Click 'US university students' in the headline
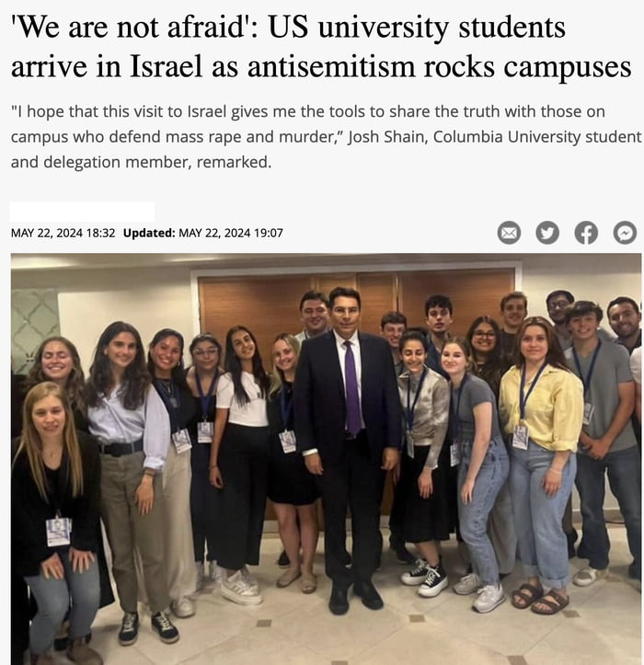Screen dimensions: 644x665 [x=417, y=28]
